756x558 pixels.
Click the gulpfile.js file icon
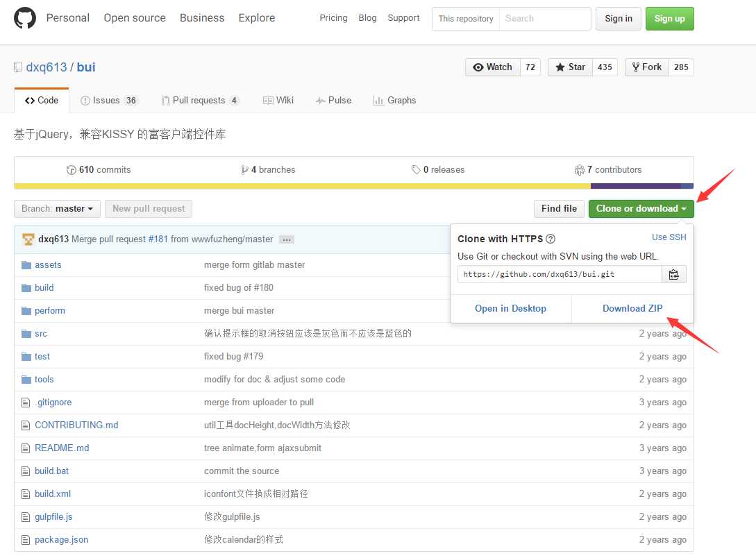coord(26,517)
